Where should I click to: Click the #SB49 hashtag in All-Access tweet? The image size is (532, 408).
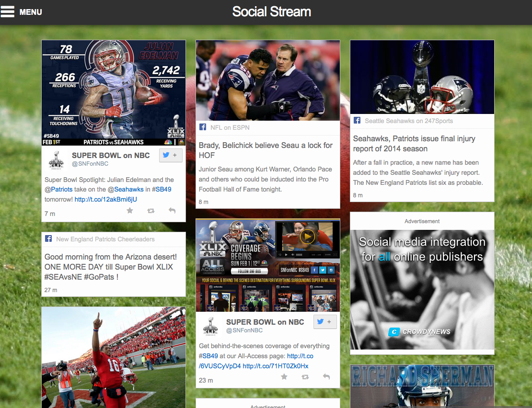(x=208, y=356)
